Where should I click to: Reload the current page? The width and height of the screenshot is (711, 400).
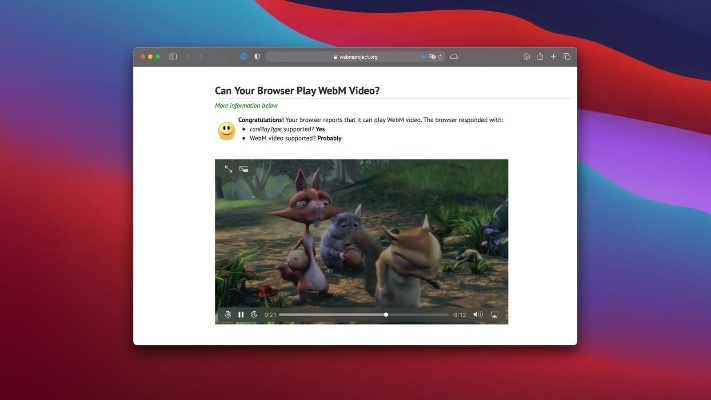441,57
